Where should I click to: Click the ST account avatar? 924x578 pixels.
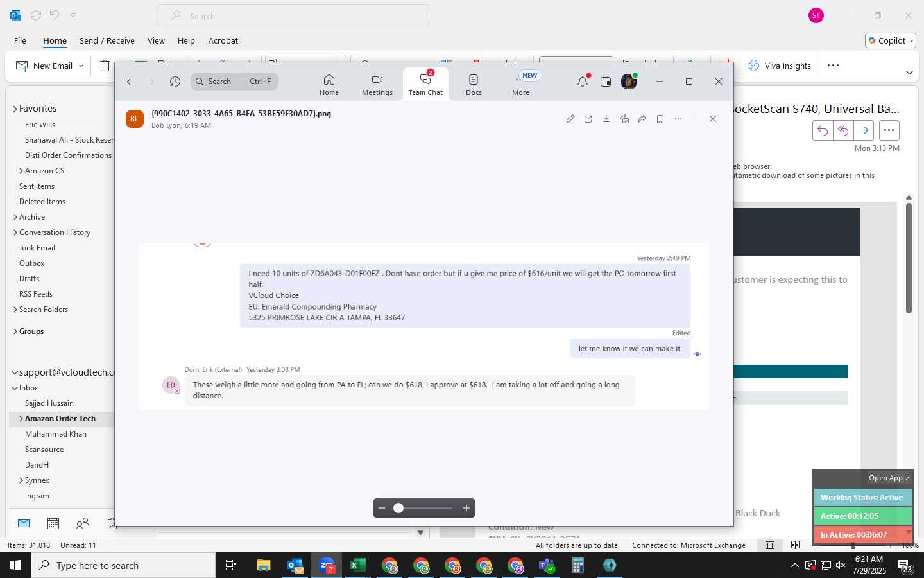(816, 15)
